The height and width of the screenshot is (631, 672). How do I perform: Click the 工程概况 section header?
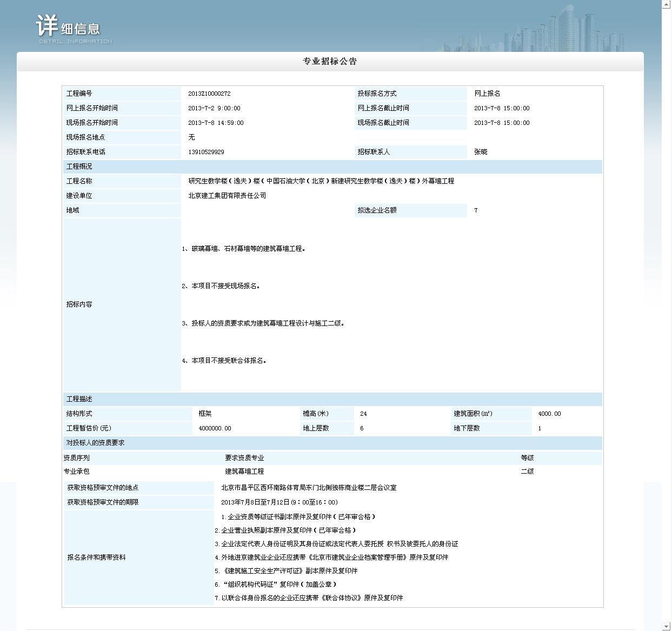coord(79,167)
